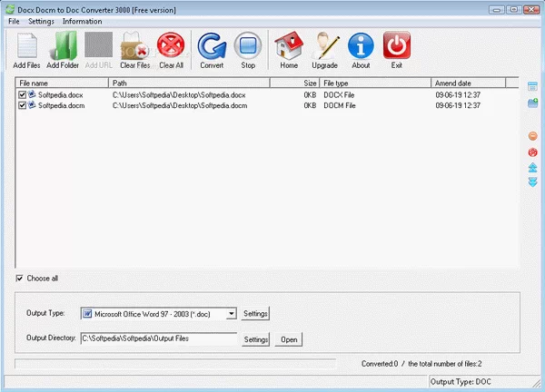Select the Softpedia.docx file name
545x392 pixels.
pyautogui.click(x=61, y=94)
